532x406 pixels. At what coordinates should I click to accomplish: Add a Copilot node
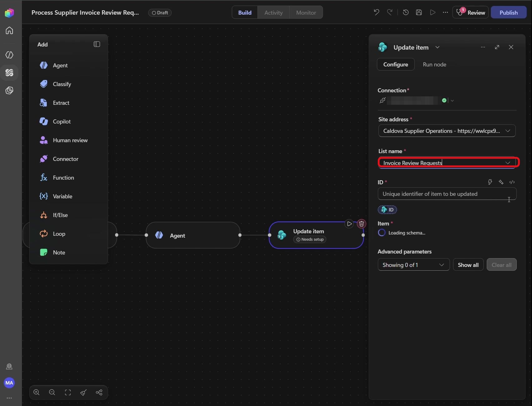69,122
